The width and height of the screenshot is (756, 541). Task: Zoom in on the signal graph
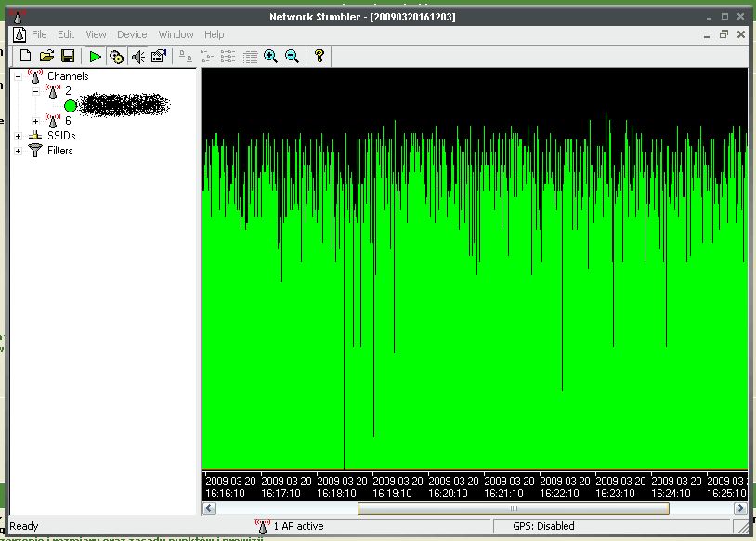tap(270, 57)
